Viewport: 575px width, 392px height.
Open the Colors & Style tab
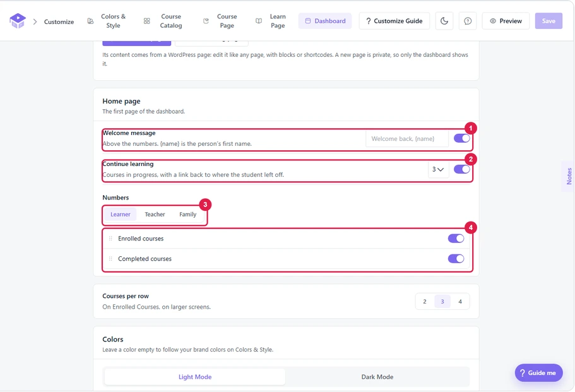pos(109,21)
